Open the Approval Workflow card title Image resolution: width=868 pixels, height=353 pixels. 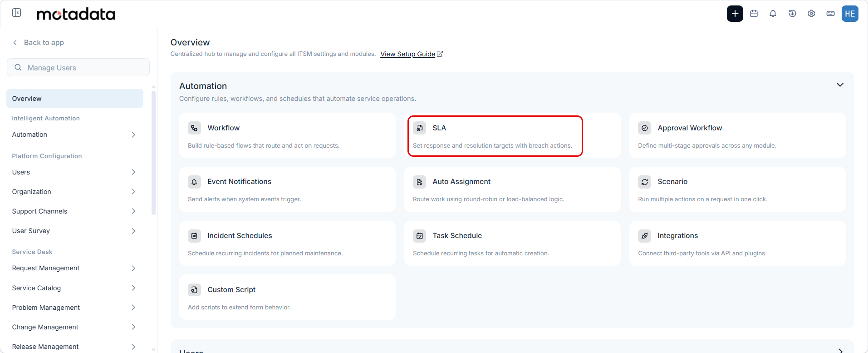[x=690, y=128]
